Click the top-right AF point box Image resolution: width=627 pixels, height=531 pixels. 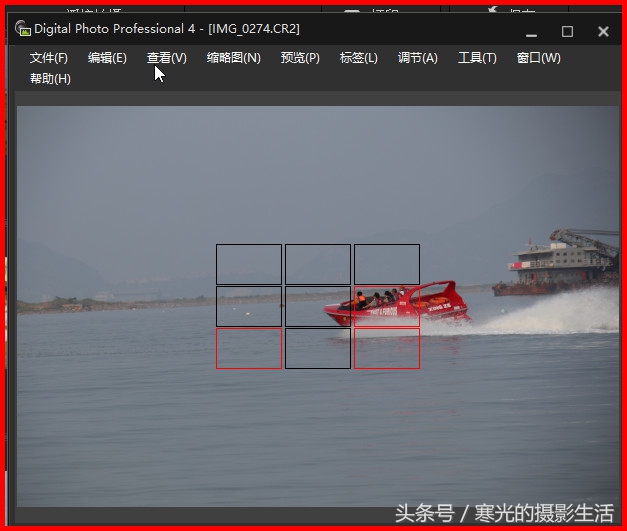[386, 264]
